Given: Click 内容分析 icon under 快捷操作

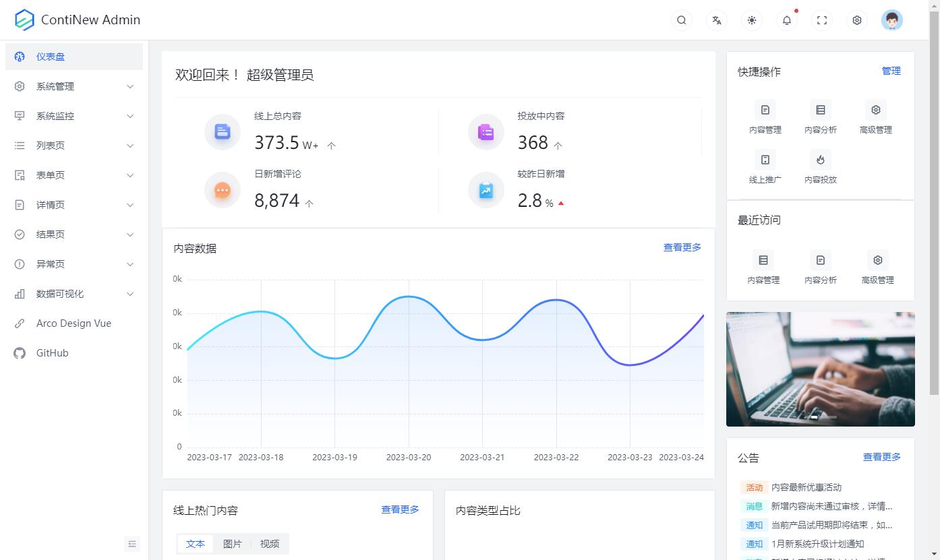Looking at the screenshot, I should (821, 110).
